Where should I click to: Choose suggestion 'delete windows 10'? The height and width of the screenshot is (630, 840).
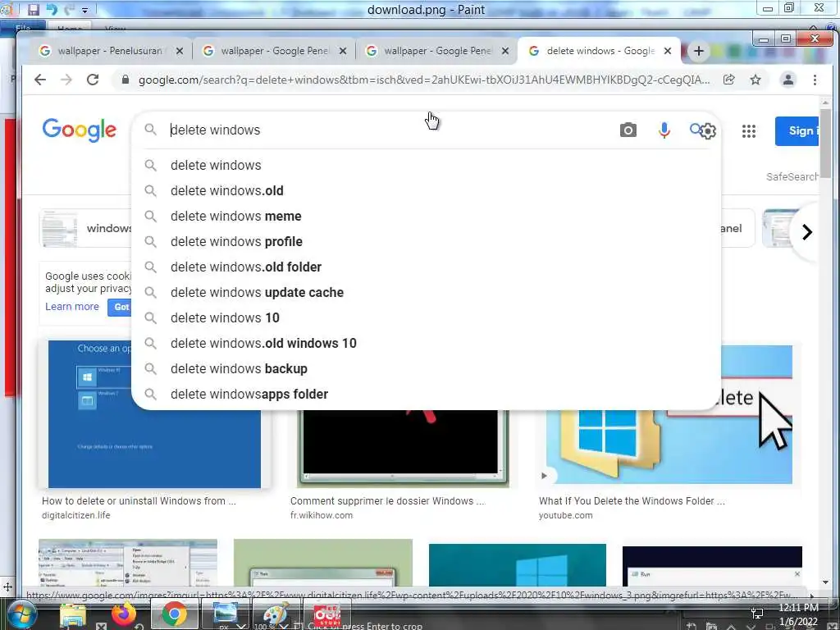pyautogui.click(x=426, y=317)
